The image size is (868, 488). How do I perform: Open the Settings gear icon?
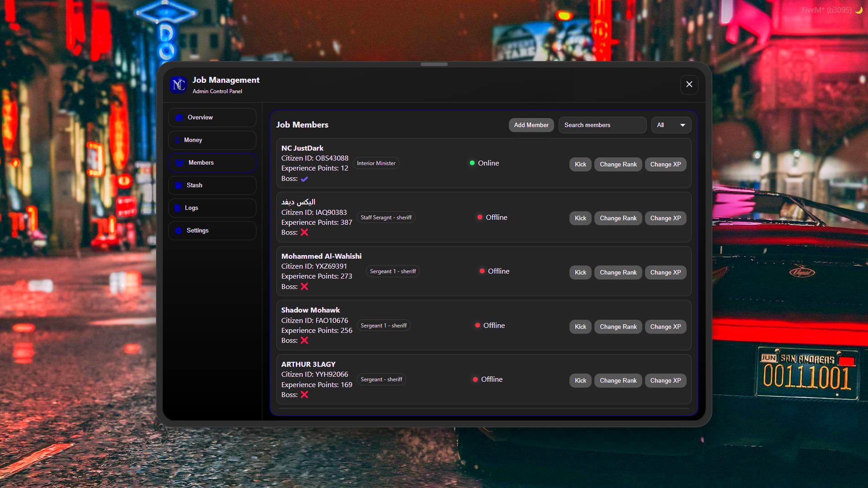pyautogui.click(x=178, y=231)
